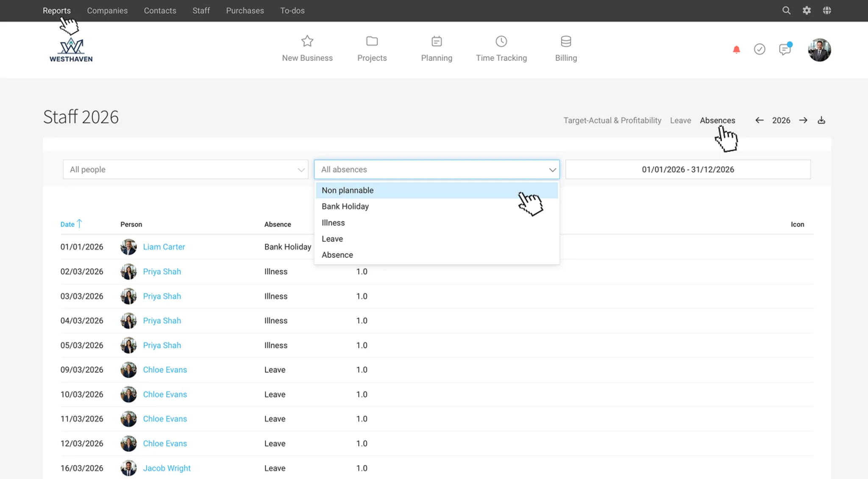
Task: Sort by the Date column header
Action: [x=71, y=224]
